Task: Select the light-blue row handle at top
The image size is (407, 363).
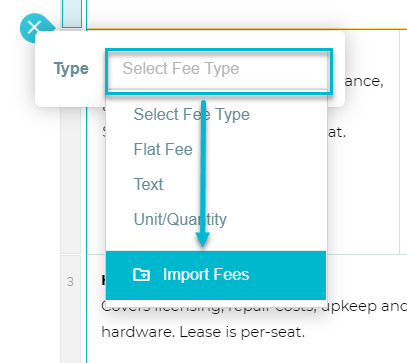Action: click(x=72, y=14)
